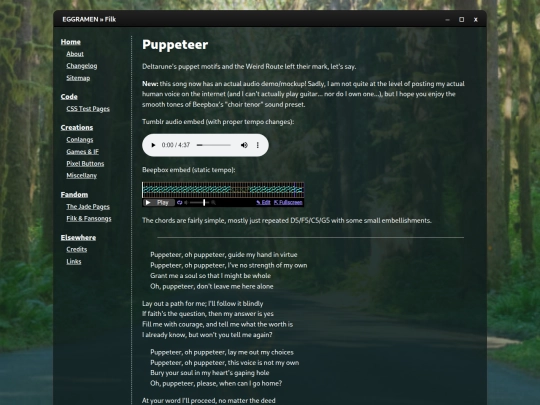Image resolution: width=540 pixels, height=405 pixels.
Task: Click the audio player seek progress bar
Action: pyautogui.click(x=214, y=145)
